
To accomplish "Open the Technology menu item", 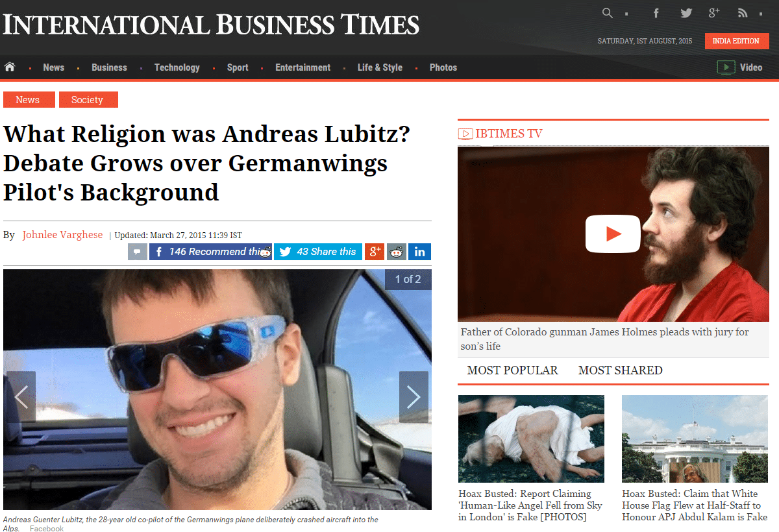I will [x=177, y=67].
